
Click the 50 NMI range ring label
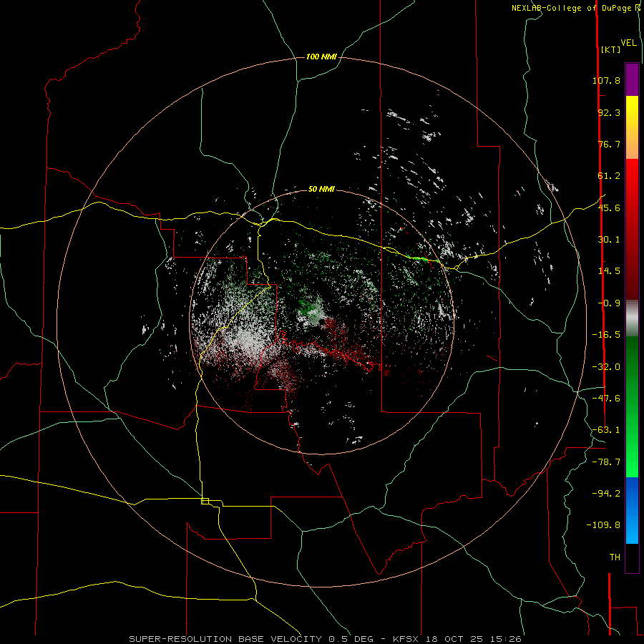click(321, 189)
